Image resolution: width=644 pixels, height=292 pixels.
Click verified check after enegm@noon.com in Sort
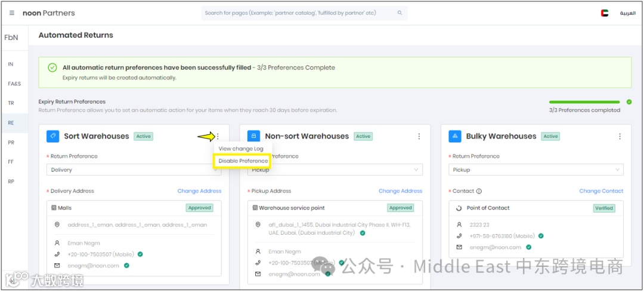(126, 266)
